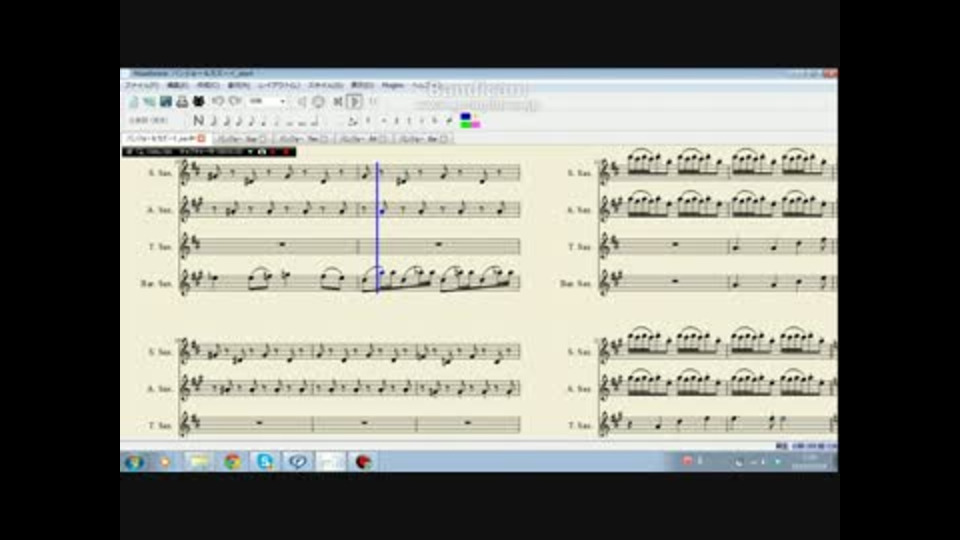This screenshot has height=540, width=960.
Task: Create a new score with toolbar icon
Action: pos(133,102)
